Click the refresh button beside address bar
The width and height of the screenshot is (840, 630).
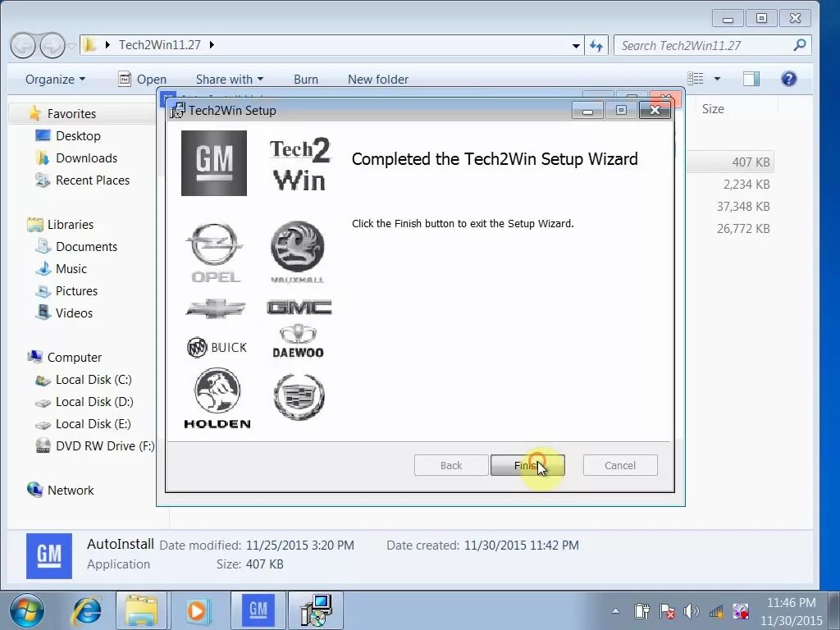pyautogui.click(x=596, y=46)
